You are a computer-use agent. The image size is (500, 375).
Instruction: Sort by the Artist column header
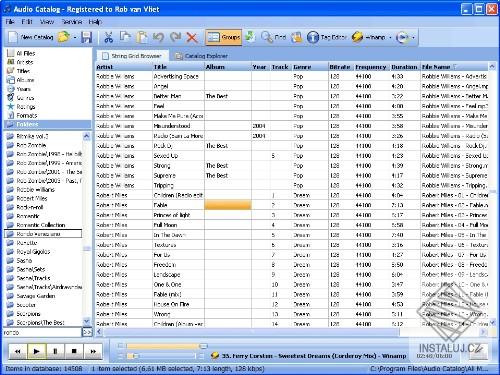(124, 67)
